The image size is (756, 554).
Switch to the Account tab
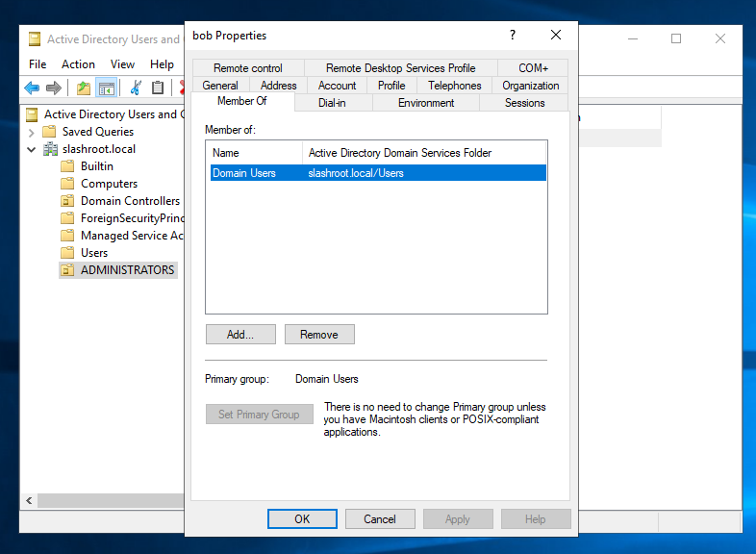coord(337,86)
